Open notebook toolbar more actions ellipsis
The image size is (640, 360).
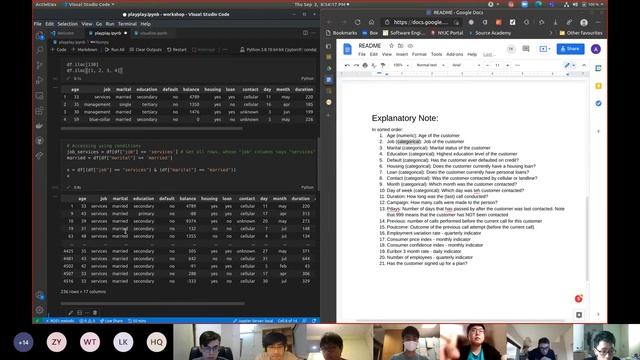[x=225, y=50]
